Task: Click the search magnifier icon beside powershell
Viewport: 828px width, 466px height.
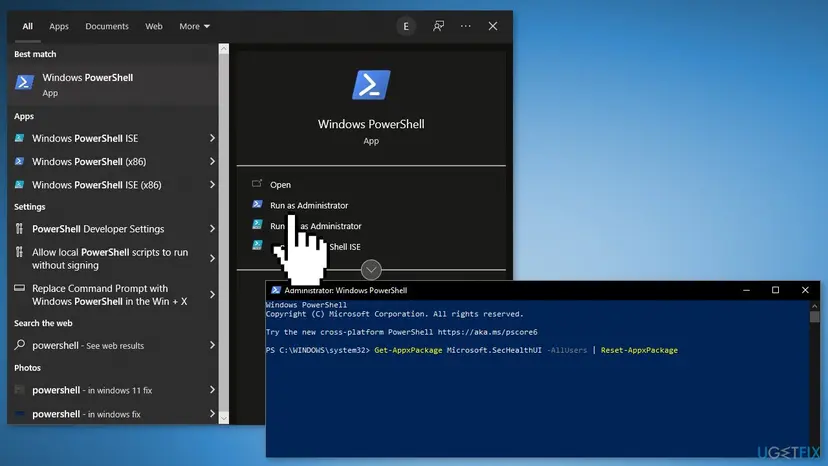Action: point(20,344)
